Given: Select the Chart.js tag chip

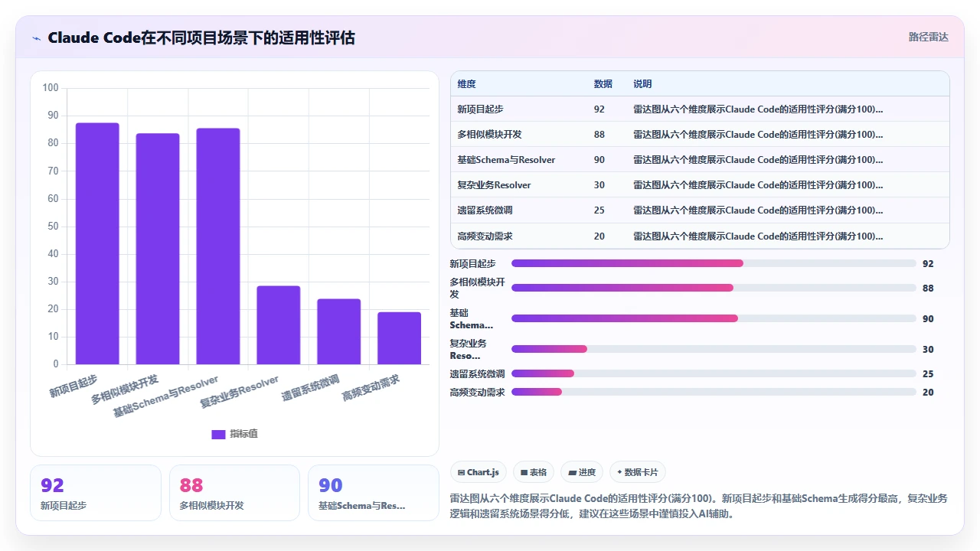Looking at the screenshot, I should coord(479,472).
